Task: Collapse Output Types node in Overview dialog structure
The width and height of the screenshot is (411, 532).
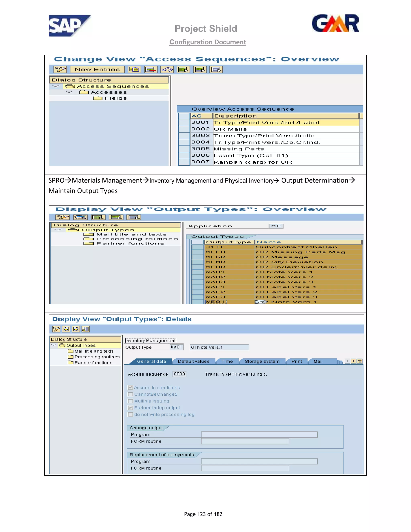Action: 57,230
